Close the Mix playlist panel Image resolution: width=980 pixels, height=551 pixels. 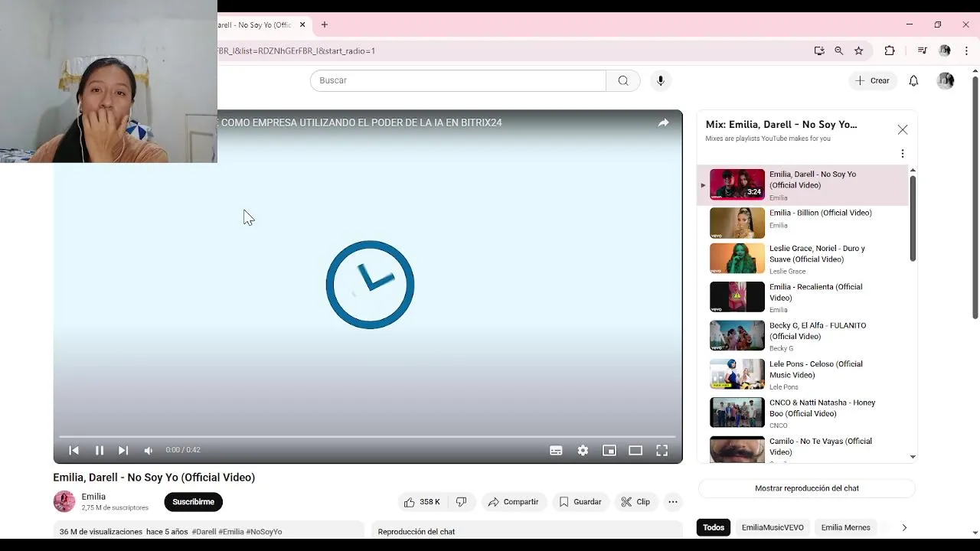(903, 130)
